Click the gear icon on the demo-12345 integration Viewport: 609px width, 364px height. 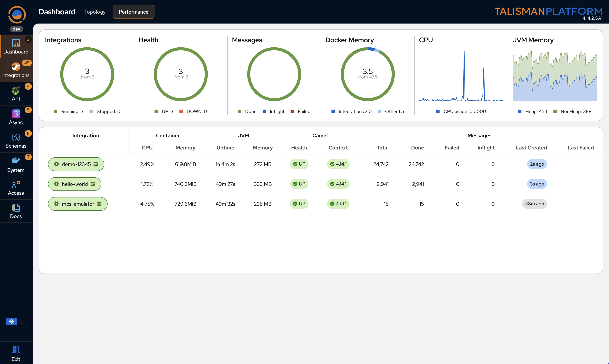(x=56, y=164)
